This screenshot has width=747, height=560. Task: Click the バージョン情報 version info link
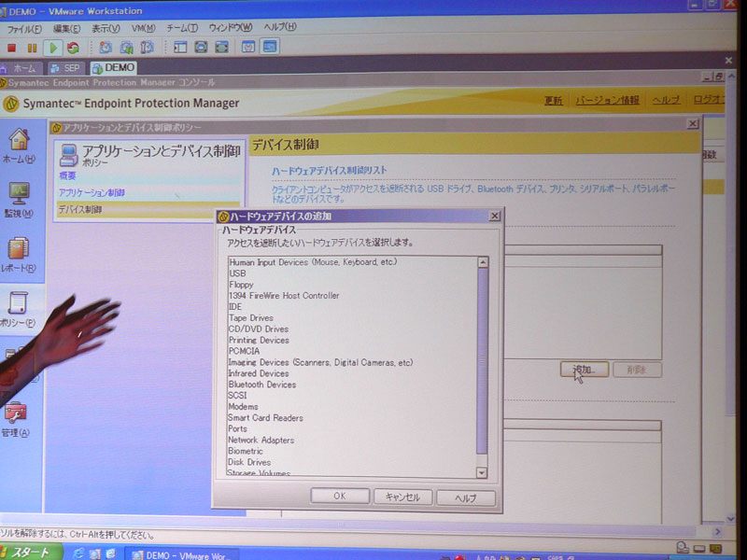coord(607,100)
